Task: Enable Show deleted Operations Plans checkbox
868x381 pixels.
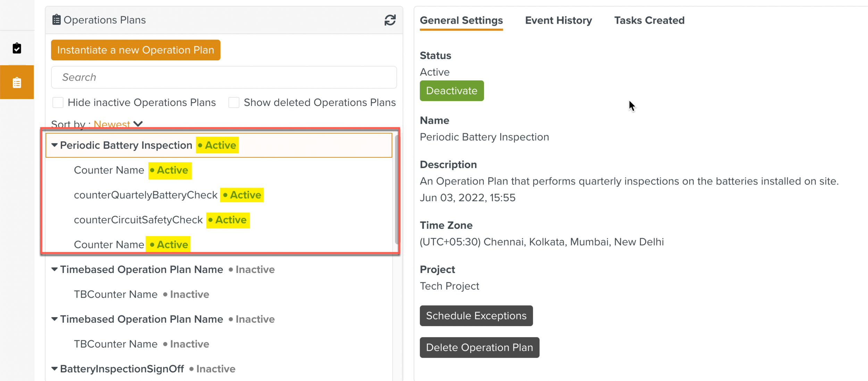Action: (234, 102)
